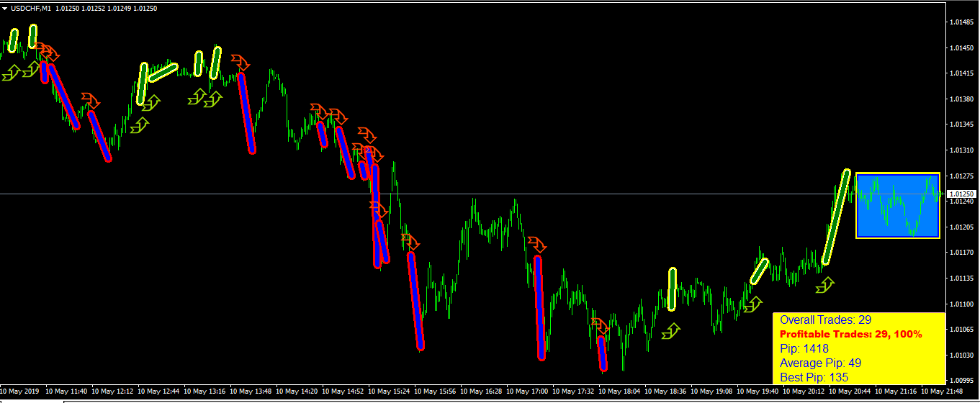Screen dimensions: 980x403
Task: Select the red sell arrow above the lowest 18:04 drop
Action: [x=601, y=326]
